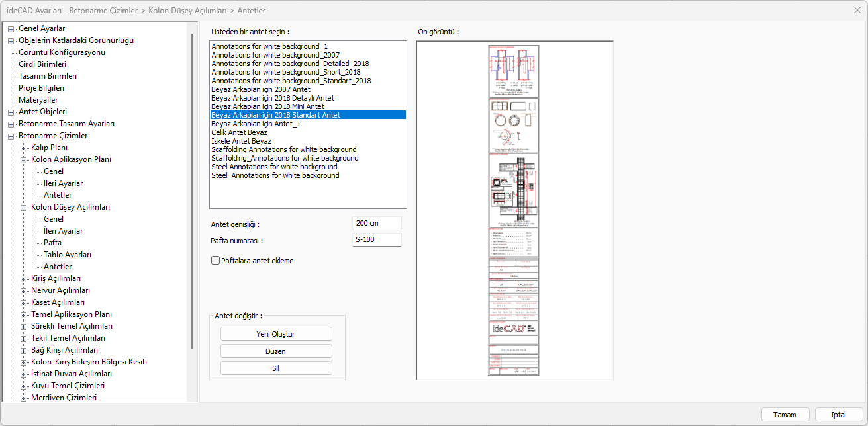Click the Pafta numarası input field
Viewport: 868px width, 426px height.
pyautogui.click(x=377, y=239)
